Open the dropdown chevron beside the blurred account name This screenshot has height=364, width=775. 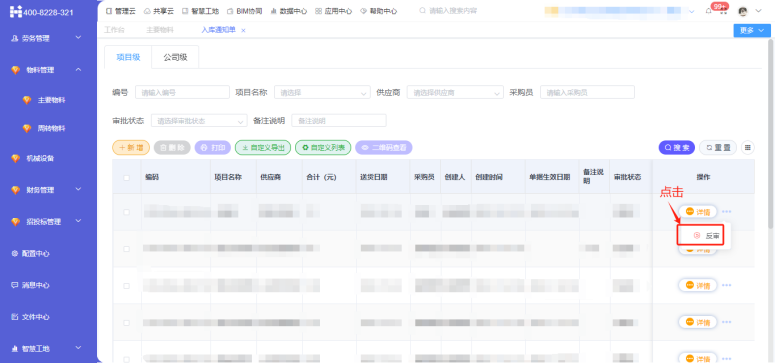click(x=691, y=11)
